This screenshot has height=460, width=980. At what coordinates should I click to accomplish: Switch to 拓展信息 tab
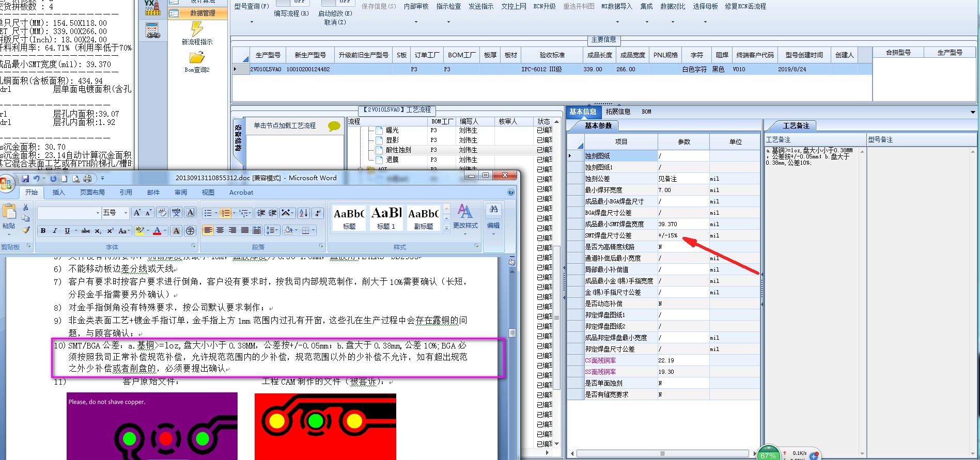pyautogui.click(x=618, y=112)
